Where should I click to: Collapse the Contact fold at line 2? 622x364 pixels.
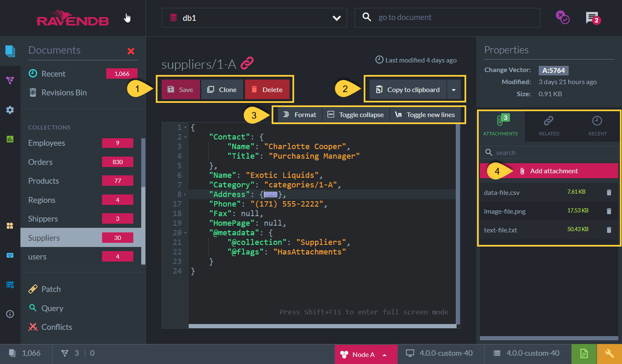click(x=185, y=137)
